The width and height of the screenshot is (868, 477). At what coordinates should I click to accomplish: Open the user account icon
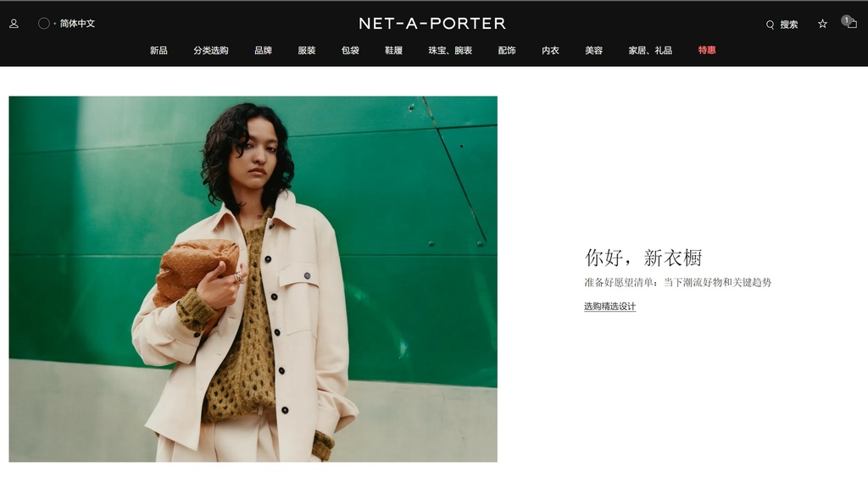pos(14,24)
